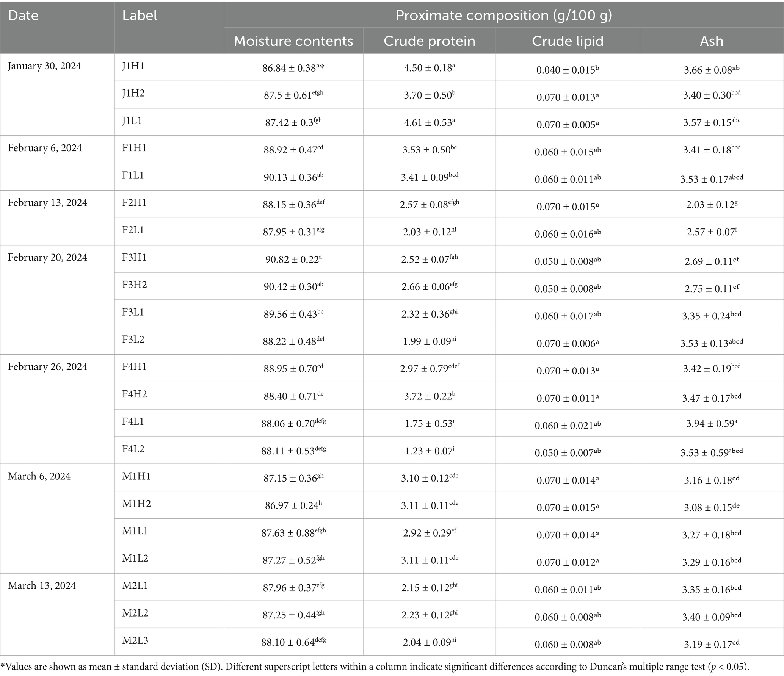Click the J1H1 label cell
Viewport: 784px width, 676px height.
pyautogui.click(x=133, y=66)
